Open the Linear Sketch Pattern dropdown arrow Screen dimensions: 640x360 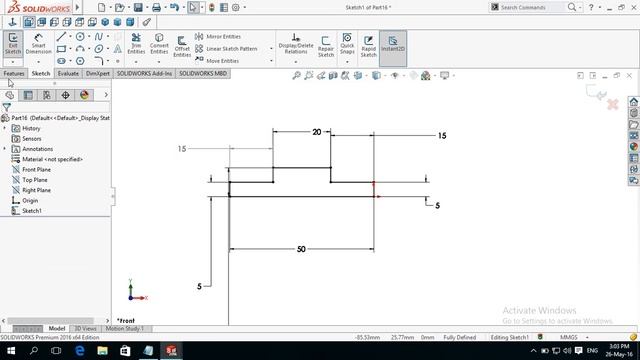271,49
